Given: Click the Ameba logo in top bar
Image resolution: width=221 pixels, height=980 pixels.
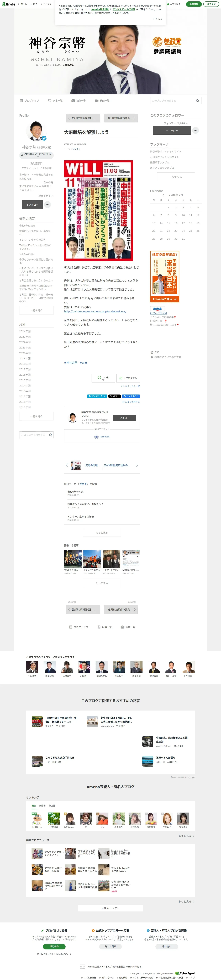Looking at the screenshot, I should pos(8,4).
